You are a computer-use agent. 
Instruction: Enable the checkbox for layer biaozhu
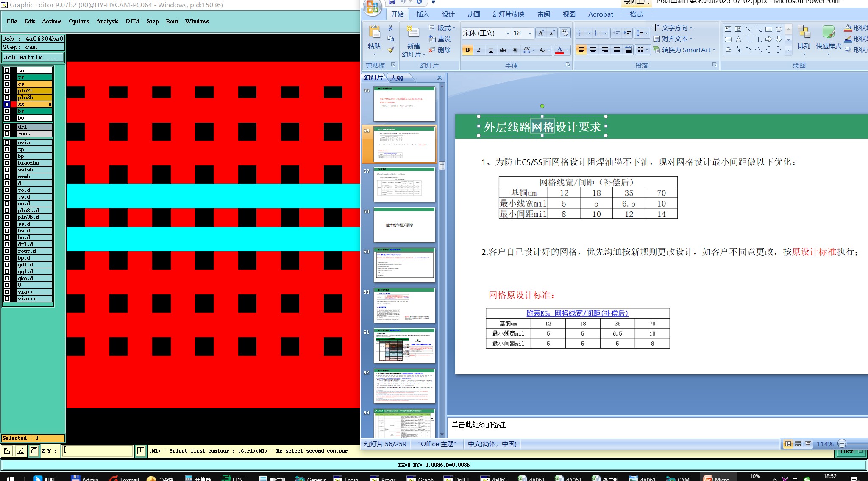coord(7,163)
